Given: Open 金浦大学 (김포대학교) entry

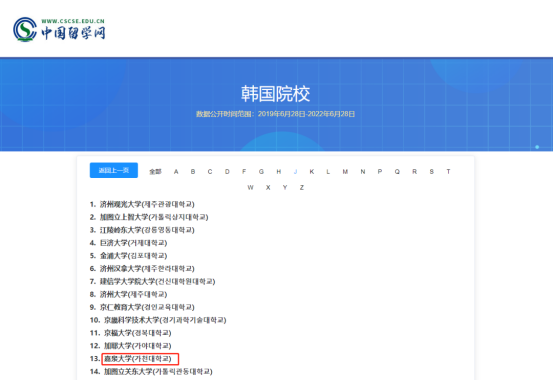Looking at the screenshot, I should (x=133, y=256).
